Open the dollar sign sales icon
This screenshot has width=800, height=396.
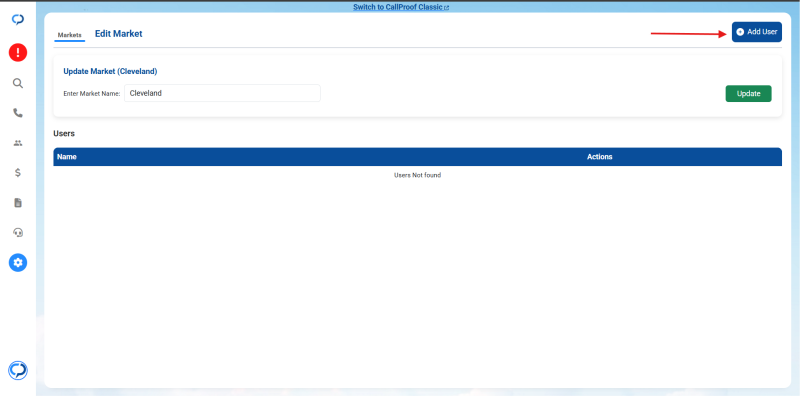coord(18,172)
